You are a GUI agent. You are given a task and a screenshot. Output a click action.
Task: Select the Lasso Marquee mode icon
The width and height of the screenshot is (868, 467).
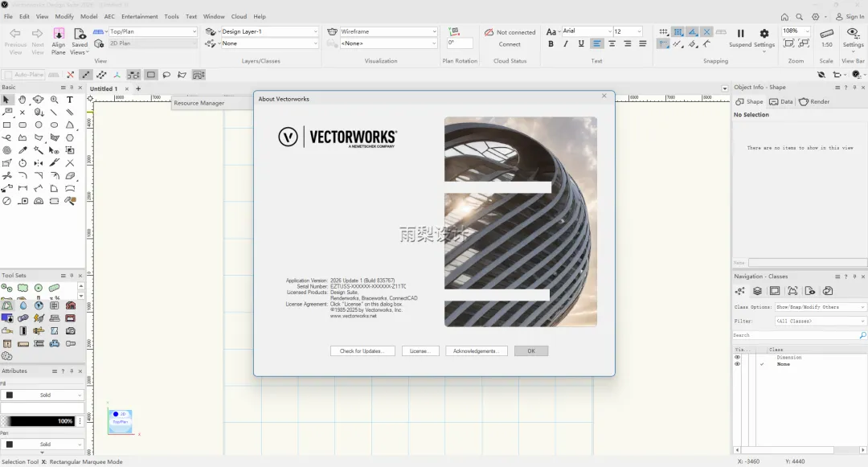coord(166,75)
